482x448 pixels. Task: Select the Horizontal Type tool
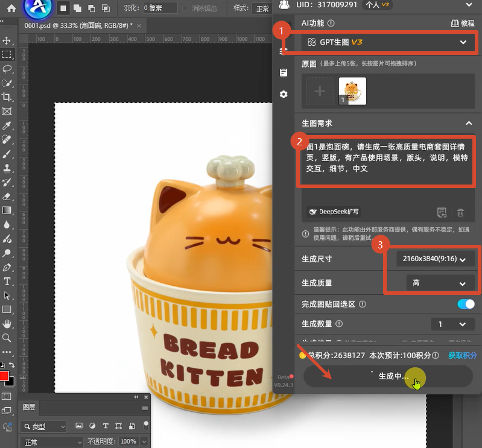tap(7, 282)
